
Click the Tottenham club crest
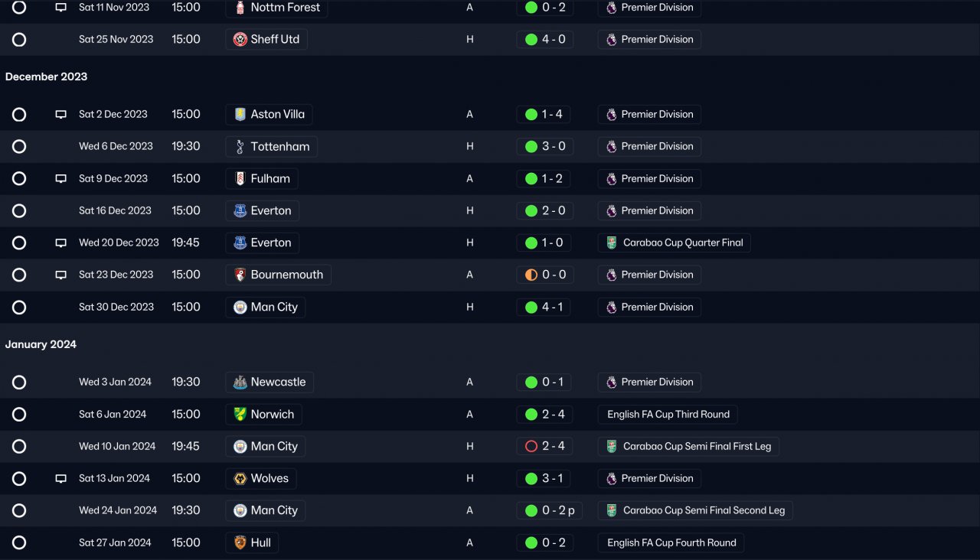[x=240, y=147]
